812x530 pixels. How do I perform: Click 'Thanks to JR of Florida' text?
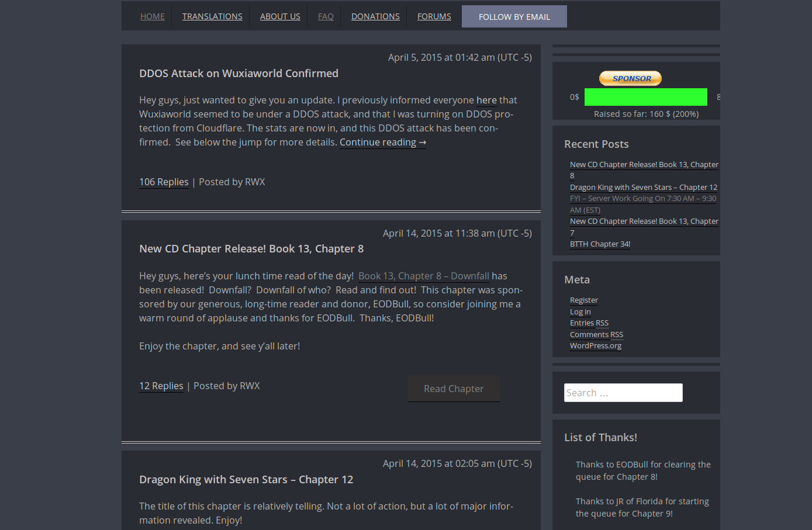642,507
